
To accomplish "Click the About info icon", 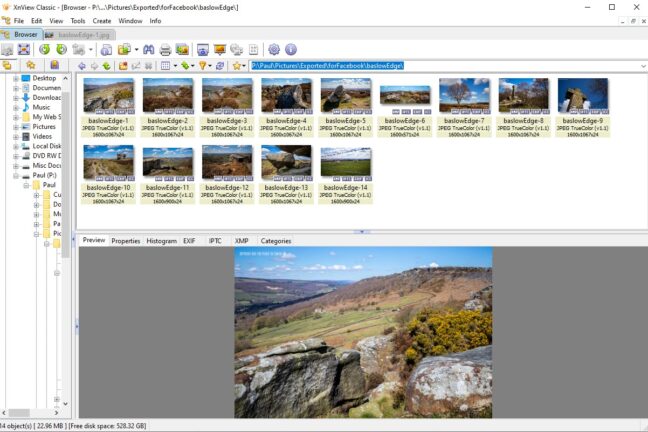I will click(291, 50).
